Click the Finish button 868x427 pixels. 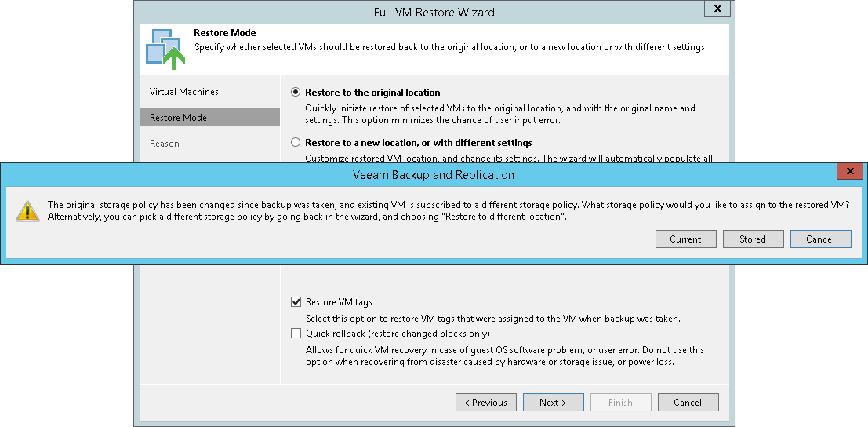point(620,403)
